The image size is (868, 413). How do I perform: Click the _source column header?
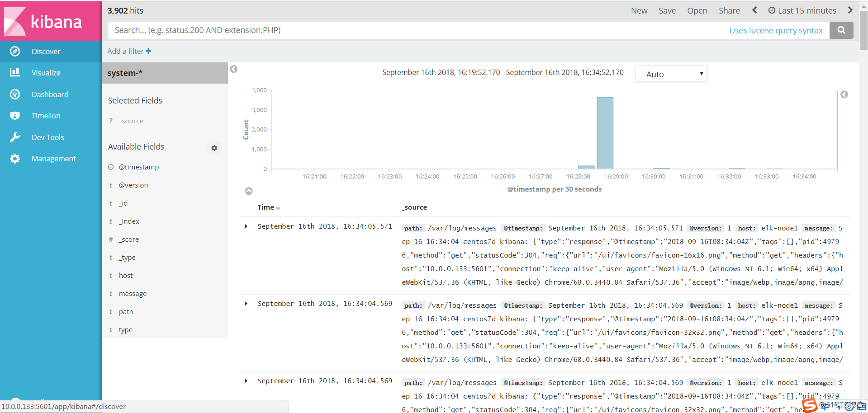pos(414,207)
